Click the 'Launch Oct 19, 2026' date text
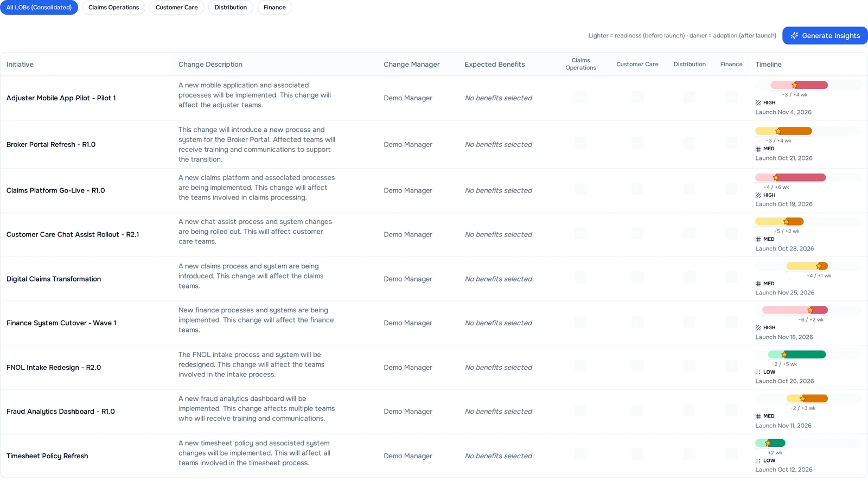868x481 pixels. 784,204
